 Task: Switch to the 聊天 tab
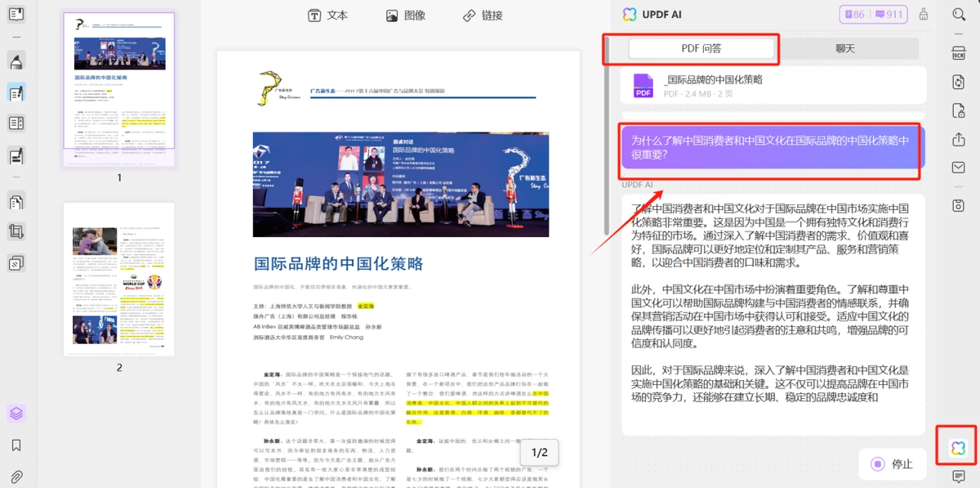[845, 48]
